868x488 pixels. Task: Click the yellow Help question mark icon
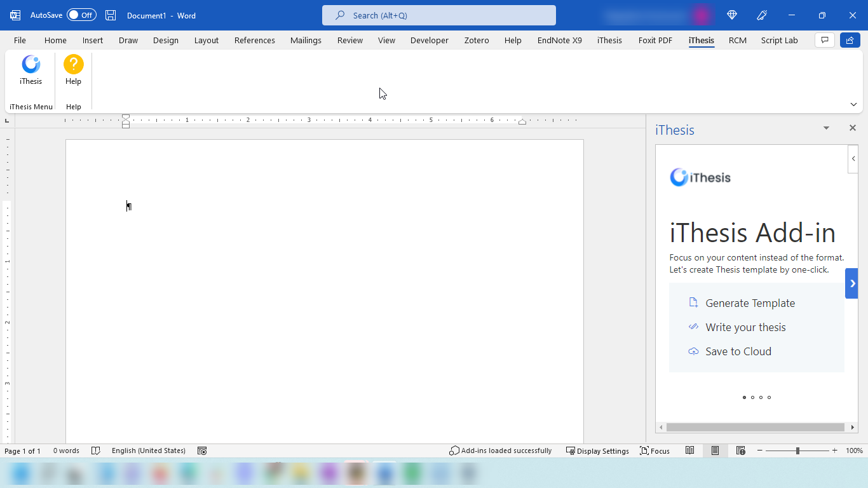pos(74,64)
